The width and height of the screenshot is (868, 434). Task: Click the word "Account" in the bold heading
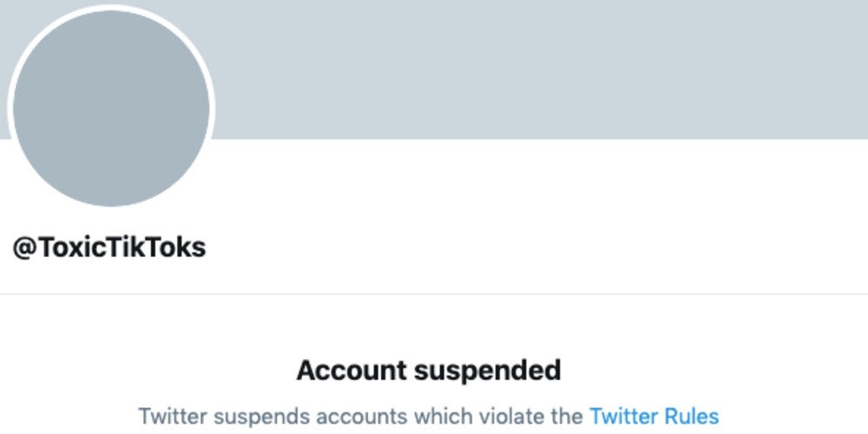[x=352, y=371]
